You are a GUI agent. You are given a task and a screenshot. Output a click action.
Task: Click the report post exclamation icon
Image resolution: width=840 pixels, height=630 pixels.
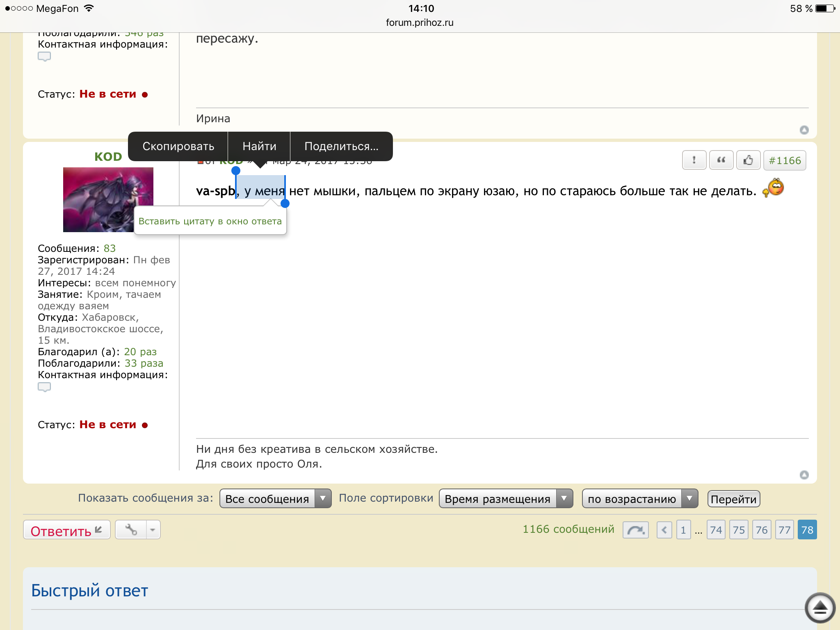[x=694, y=160]
